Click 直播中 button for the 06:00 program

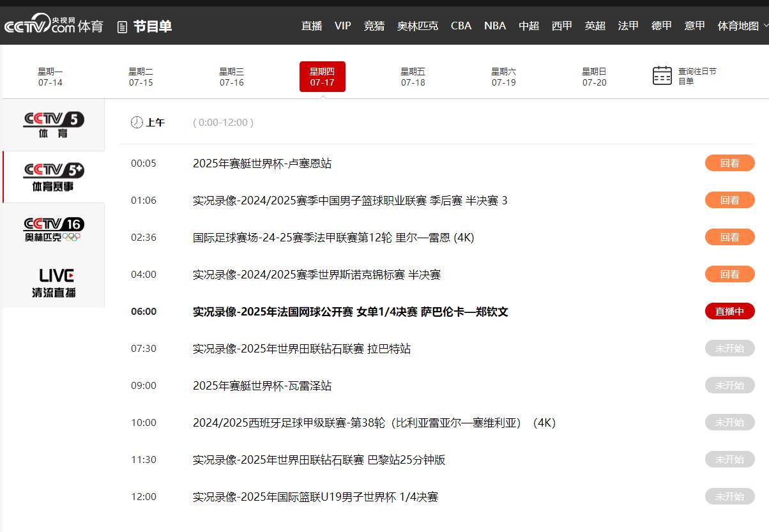[729, 311]
